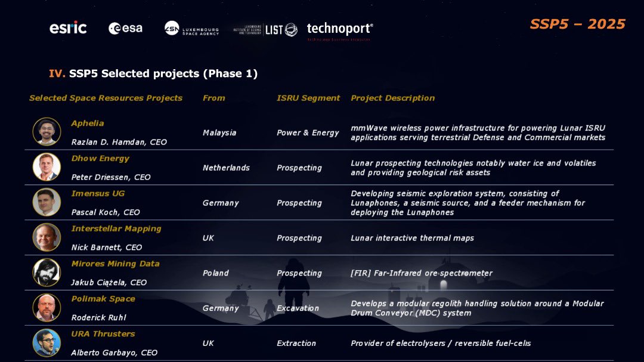Click the 'Netherlands' country cell
This screenshot has width=644, height=362.
[226, 168]
